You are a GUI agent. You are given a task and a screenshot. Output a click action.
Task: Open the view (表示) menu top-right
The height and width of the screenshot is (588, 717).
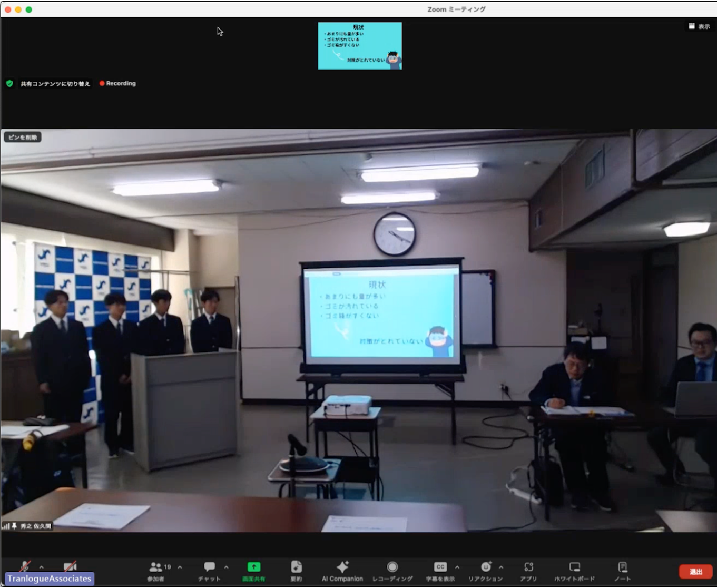point(699,26)
